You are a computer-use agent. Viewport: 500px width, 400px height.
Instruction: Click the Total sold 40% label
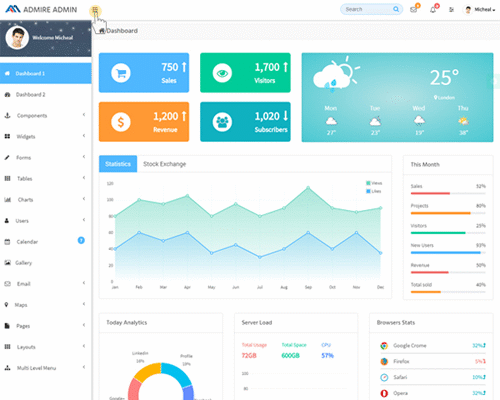[x=421, y=285]
